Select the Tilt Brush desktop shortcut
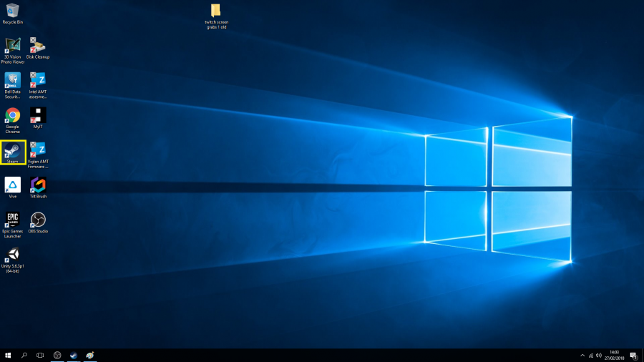 (38, 187)
